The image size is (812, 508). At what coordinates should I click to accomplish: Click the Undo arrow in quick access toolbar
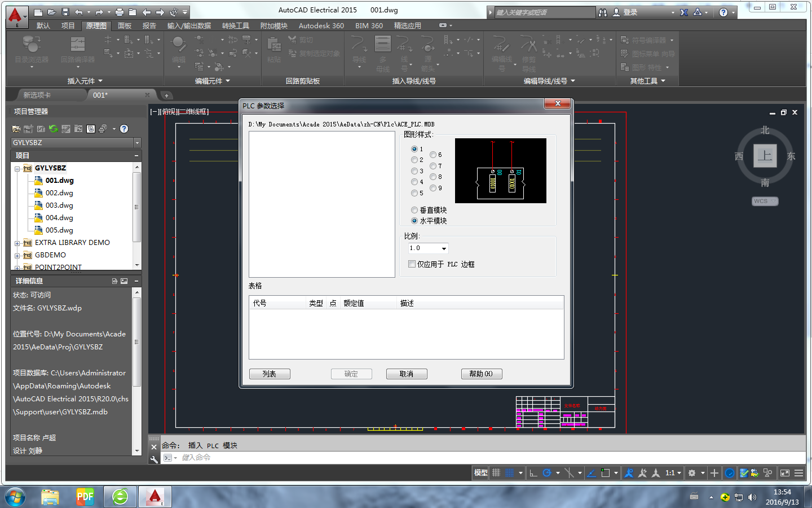point(79,12)
